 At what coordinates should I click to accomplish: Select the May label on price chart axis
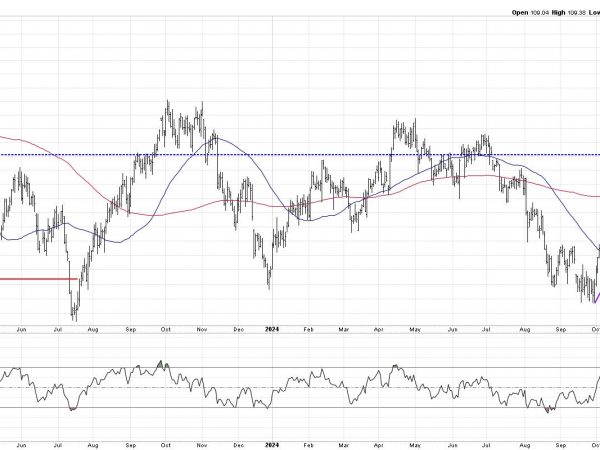pyautogui.click(x=415, y=329)
